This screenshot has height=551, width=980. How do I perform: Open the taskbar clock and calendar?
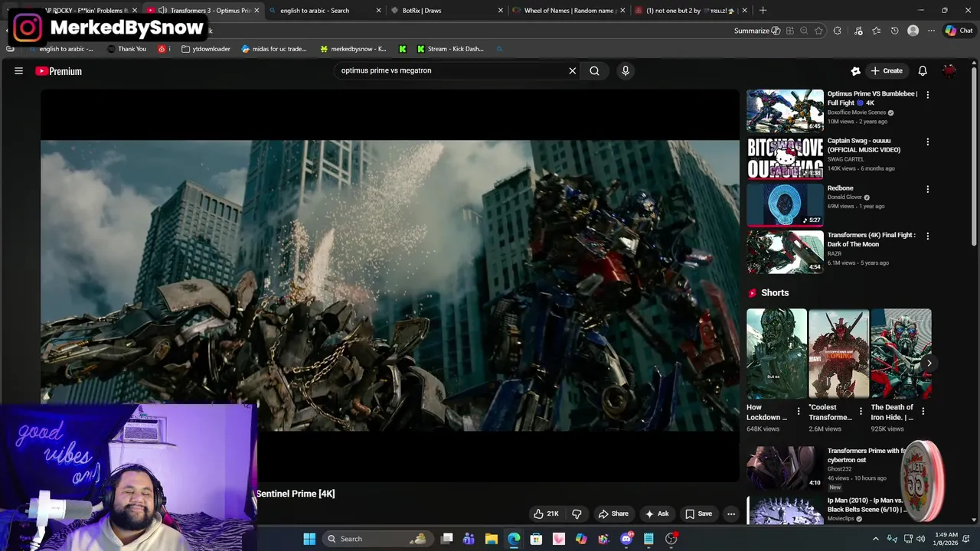946,539
